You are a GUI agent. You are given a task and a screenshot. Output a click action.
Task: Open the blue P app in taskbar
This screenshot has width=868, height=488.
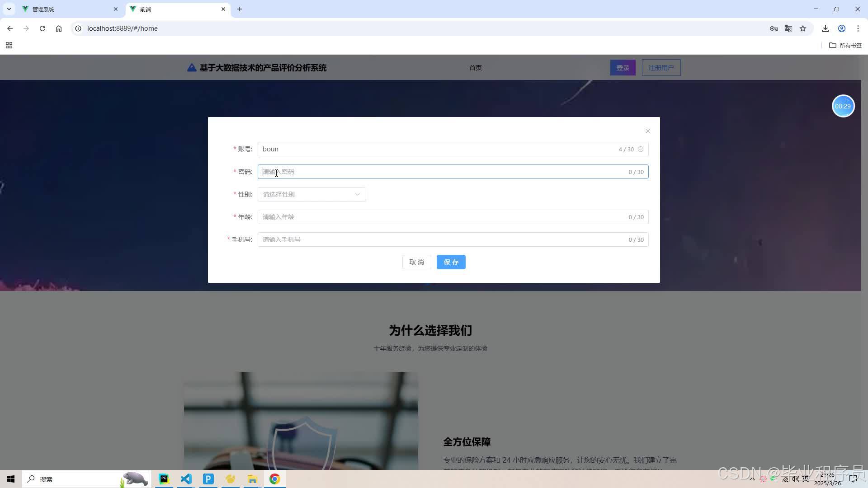[208, 479]
